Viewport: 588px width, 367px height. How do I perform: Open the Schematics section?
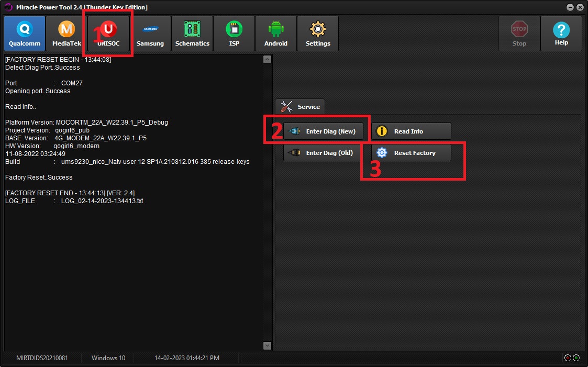click(x=192, y=34)
